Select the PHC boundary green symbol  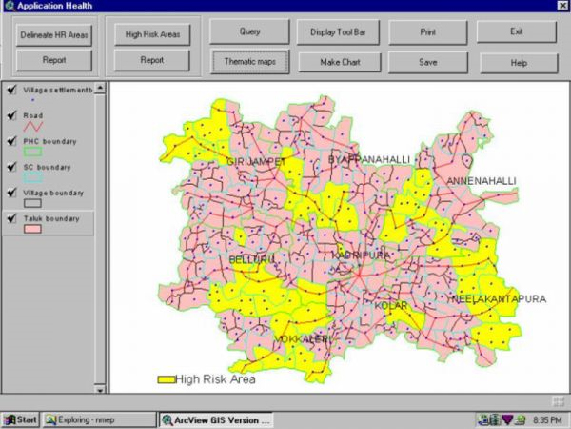[x=33, y=151]
